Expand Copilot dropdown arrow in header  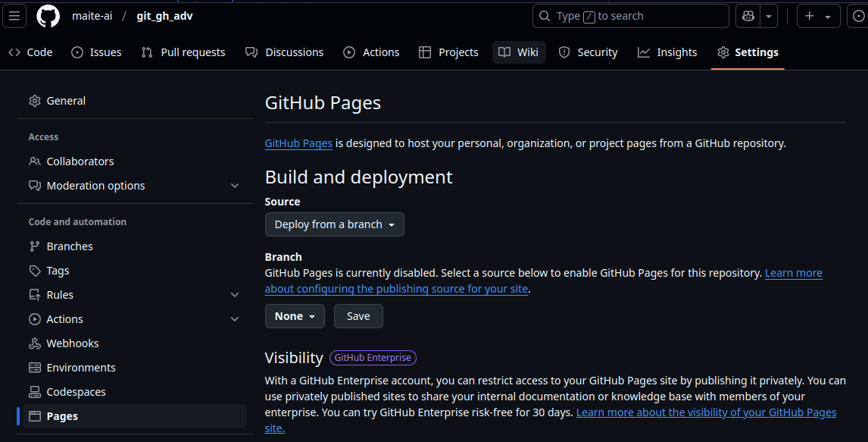(x=769, y=16)
